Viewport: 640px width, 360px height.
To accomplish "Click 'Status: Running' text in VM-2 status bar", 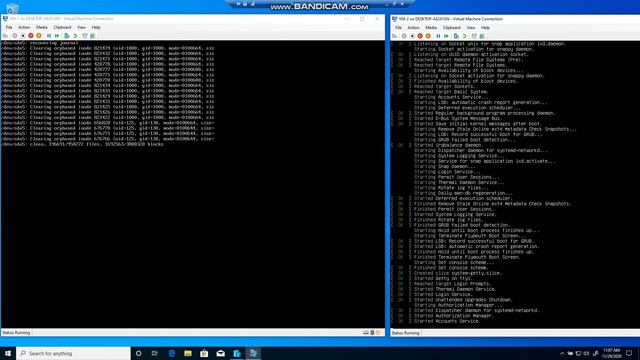I will pos(406,333).
